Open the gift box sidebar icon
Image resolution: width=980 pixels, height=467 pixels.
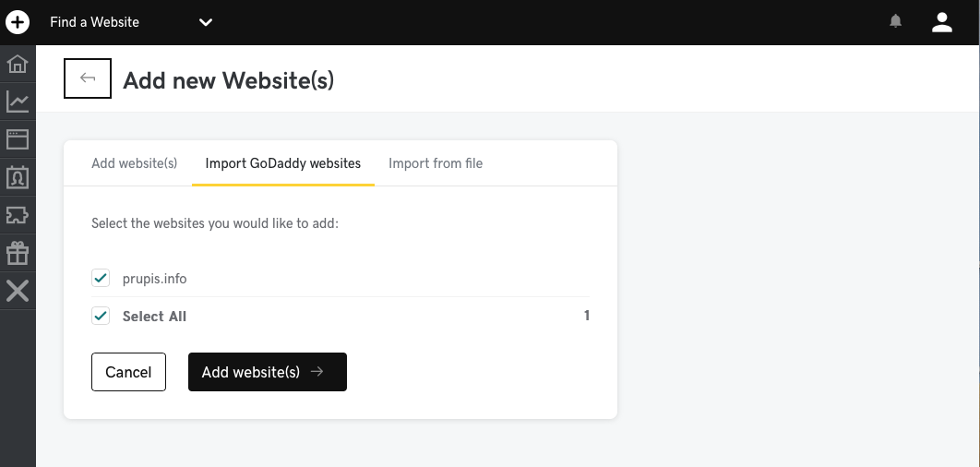18,253
